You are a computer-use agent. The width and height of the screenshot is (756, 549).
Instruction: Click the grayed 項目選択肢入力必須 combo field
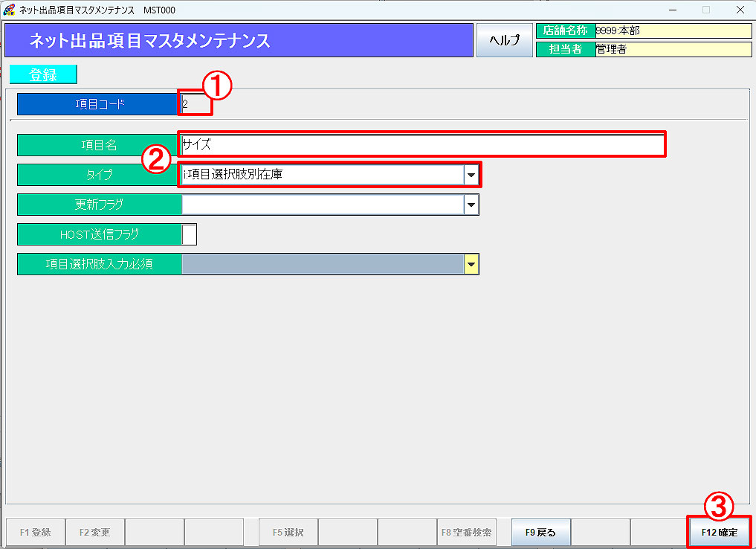pos(323,264)
